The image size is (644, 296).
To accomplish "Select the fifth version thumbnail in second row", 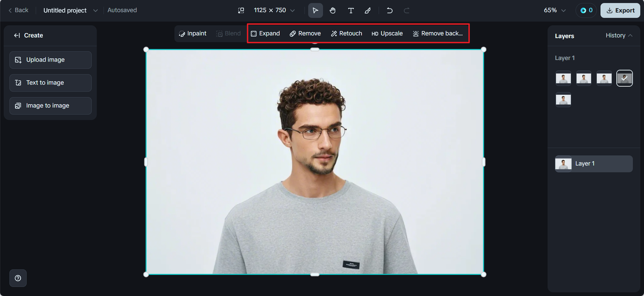I will [x=563, y=100].
